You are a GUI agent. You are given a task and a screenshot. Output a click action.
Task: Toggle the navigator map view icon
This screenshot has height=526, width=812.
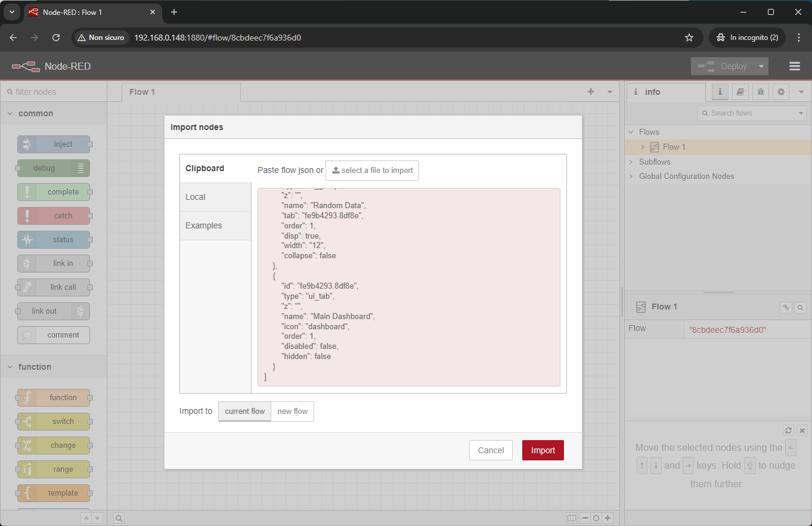coord(572,518)
